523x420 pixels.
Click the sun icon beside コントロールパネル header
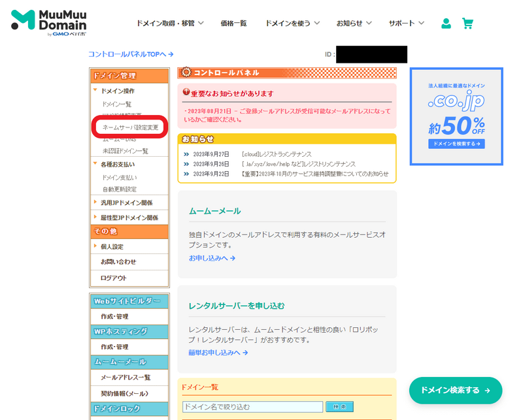pos(188,73)
